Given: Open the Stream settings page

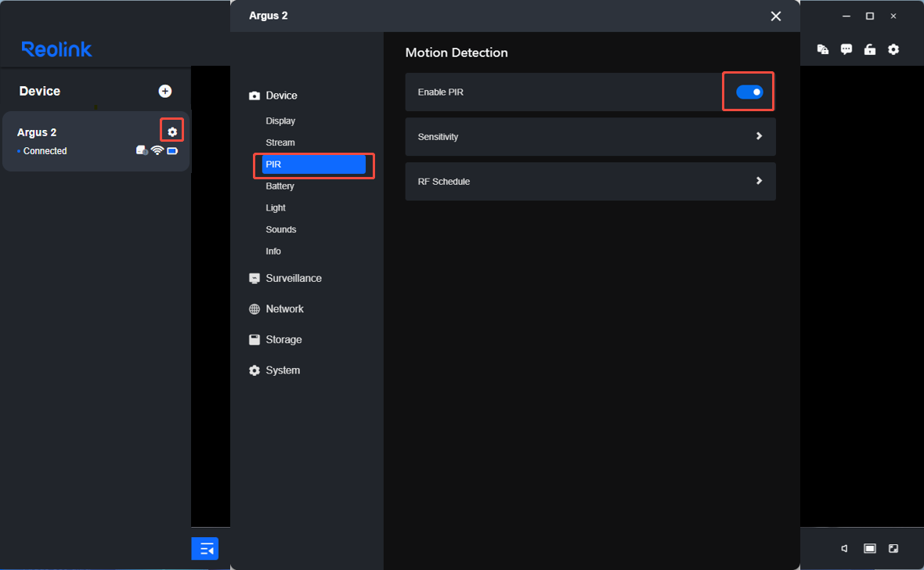Looking at the screenshot, I should pos(280,142).
